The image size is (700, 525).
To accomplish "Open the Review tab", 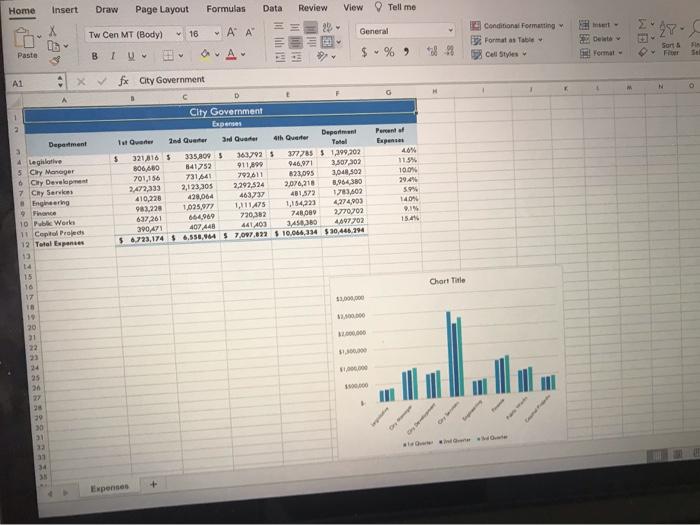I will click(x=312, y=8).
